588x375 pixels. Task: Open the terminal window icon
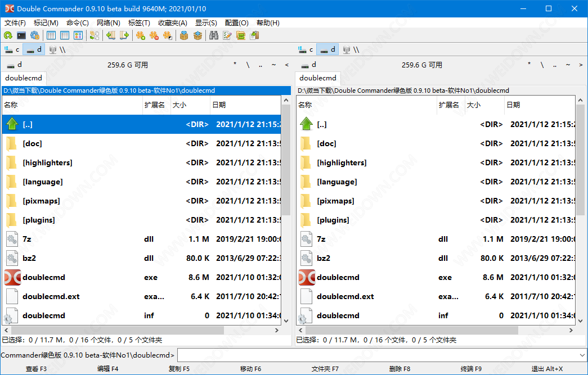click(x=21, y=35)
